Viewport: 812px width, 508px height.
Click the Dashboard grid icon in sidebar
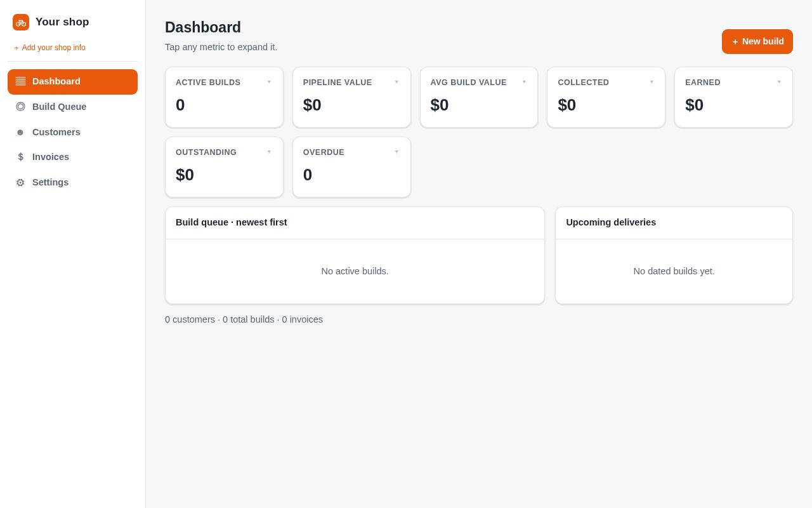point(21,81)
